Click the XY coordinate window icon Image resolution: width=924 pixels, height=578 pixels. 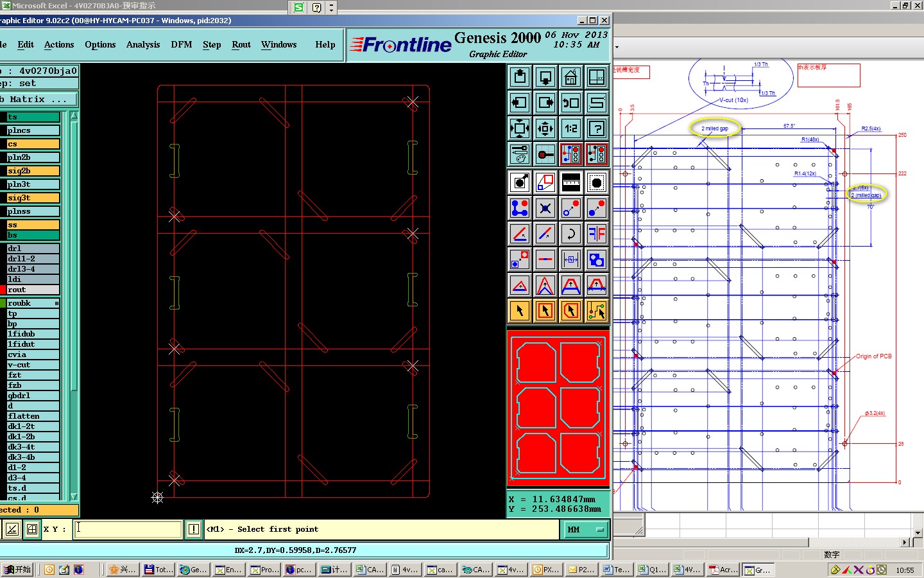click(597, 77)
